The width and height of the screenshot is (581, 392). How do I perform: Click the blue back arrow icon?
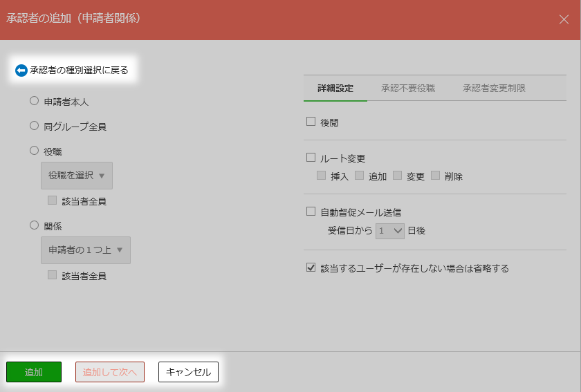(21, 71)
